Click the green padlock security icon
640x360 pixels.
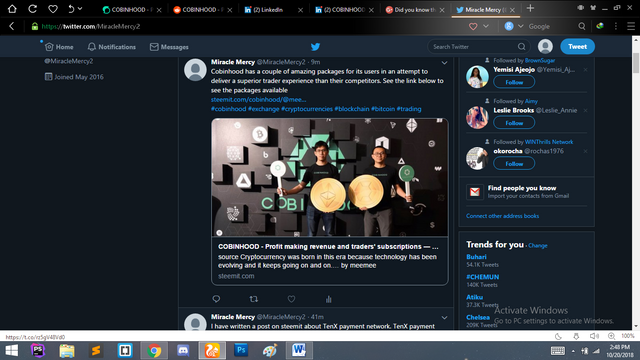coord(35,26)
